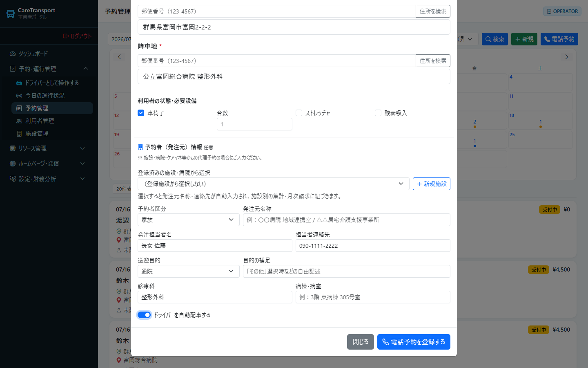Uncheck the 車椅子 checkbox

pyautogui.click(x=141, y=113)
